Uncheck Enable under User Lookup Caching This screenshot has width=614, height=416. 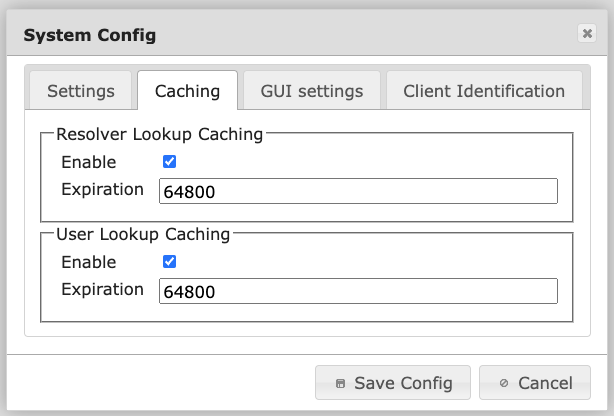170,261
